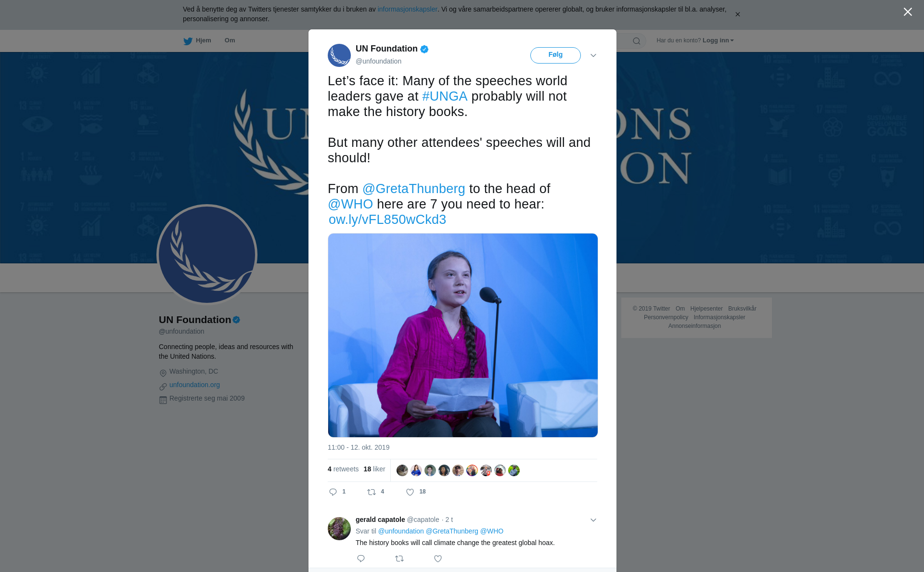Screen dimensions: 924x572
Task: Open the tweet options chevron beside Følg
Action: [x=593, y=55]
